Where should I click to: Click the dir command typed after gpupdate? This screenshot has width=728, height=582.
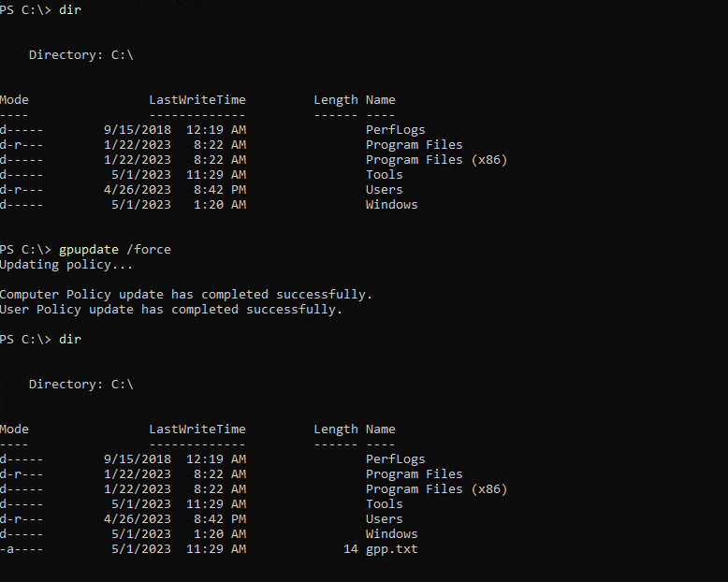[70, 340]
